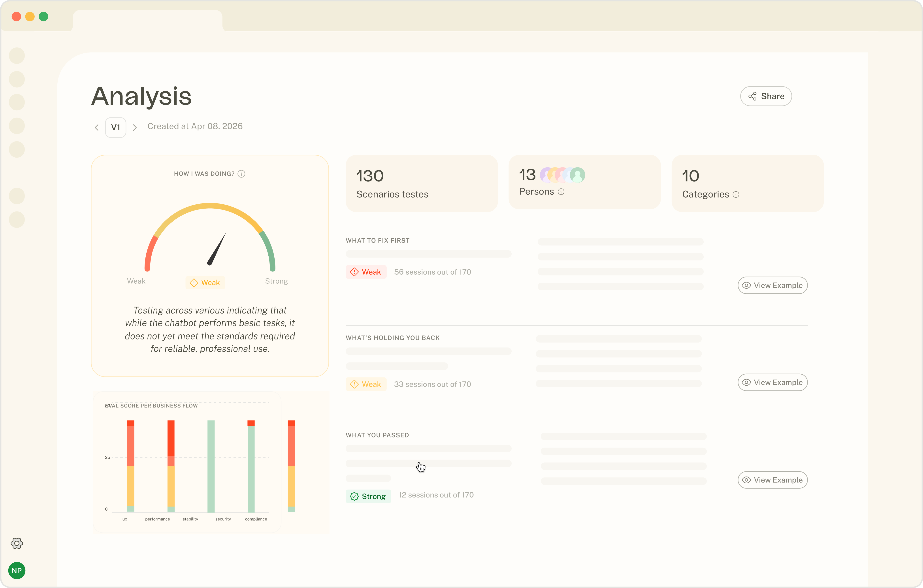Click the stability bar in chart
The height and width of the screenshot is (588, 923).
pyautogui.click(x=211, y=466)
